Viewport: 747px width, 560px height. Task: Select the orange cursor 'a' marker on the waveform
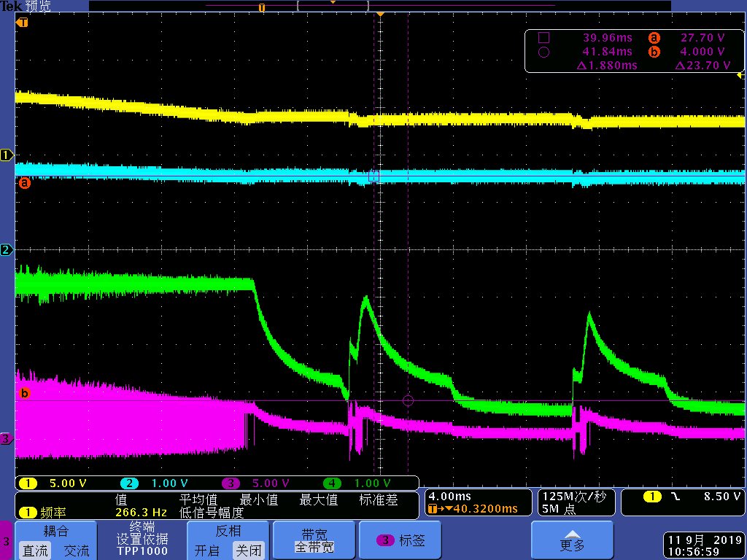point(25,182)
